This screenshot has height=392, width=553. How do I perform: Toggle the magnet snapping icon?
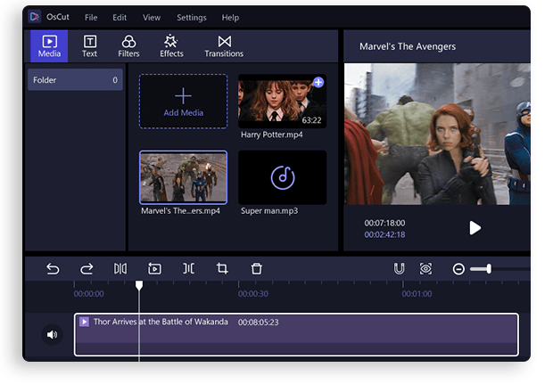(x=400, y=268)
